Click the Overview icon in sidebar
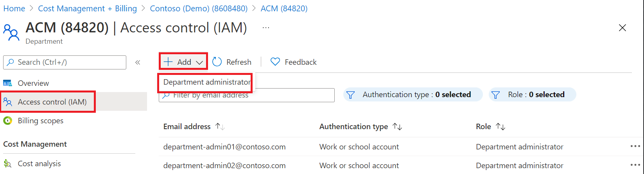Viewport: 644px width, 174px height. pyautogui.click(x=7, y=83)
